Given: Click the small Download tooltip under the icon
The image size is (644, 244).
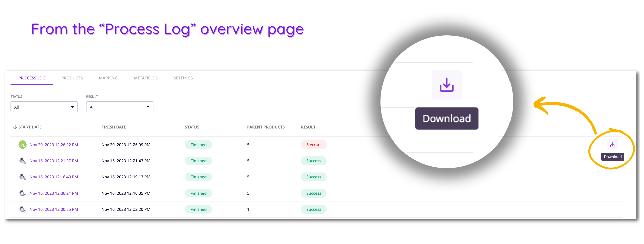Looking at the screenshot, I should 612,157.
